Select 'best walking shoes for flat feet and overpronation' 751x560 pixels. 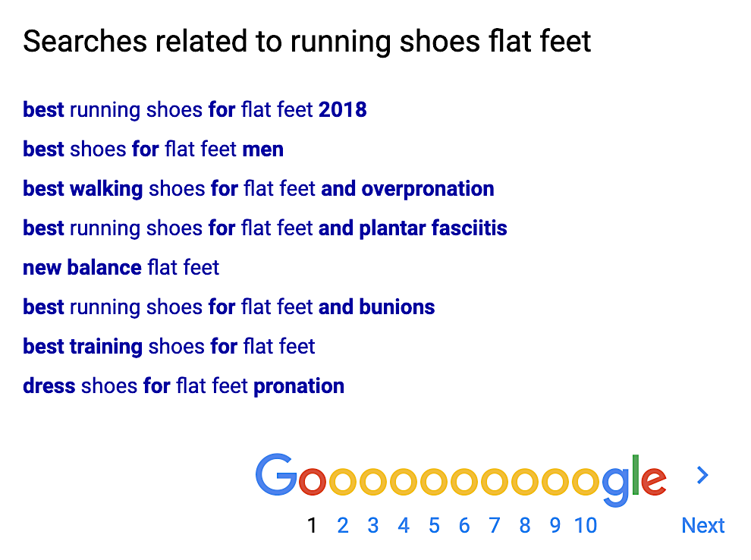(259, 189)
